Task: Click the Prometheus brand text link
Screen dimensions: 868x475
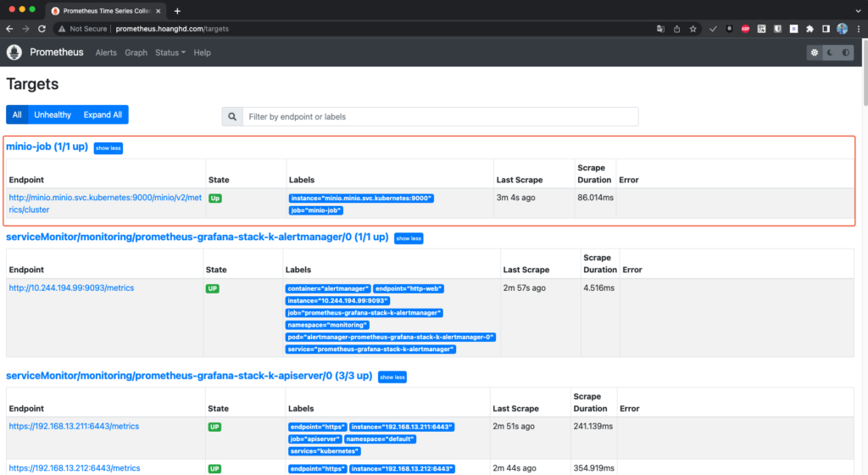Action: pos(57,52)
